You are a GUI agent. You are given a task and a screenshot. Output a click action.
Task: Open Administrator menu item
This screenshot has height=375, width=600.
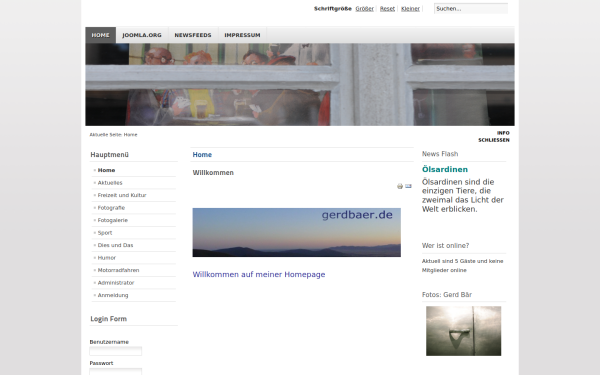(x=116, y=283)
